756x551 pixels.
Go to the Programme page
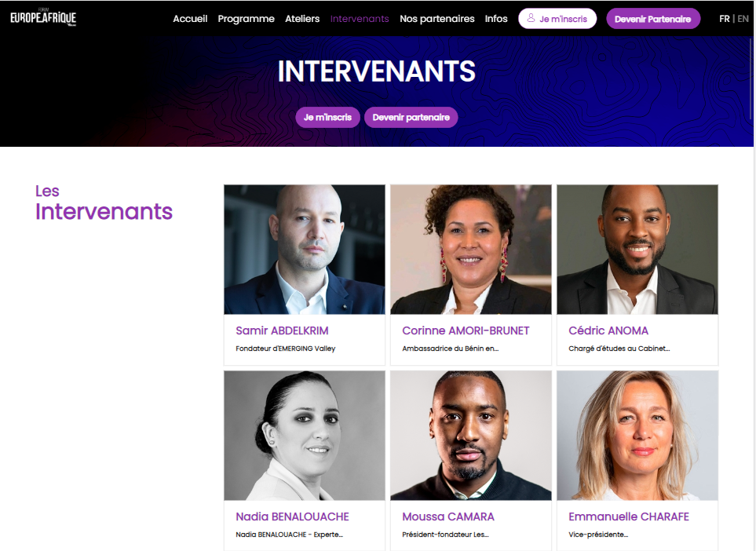pyautogui.click(x=246, y=19)
